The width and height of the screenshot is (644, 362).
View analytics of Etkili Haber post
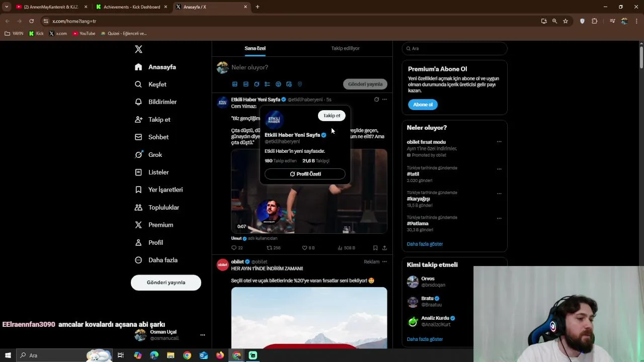click(x=346, y=248)
